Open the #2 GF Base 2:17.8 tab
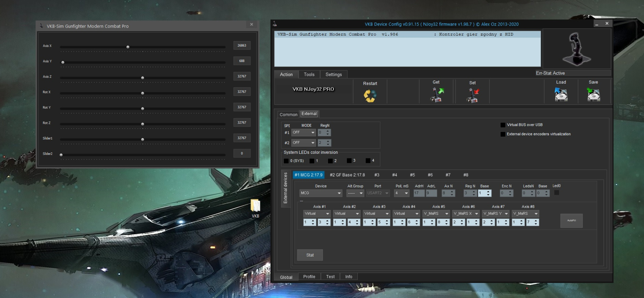The image size is (644, 298). click(x=347, y=175)
